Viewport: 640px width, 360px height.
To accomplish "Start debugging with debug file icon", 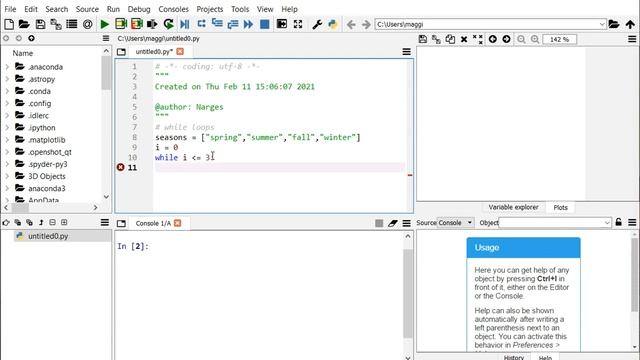I will pyautogui.click(x=184, y=24).
